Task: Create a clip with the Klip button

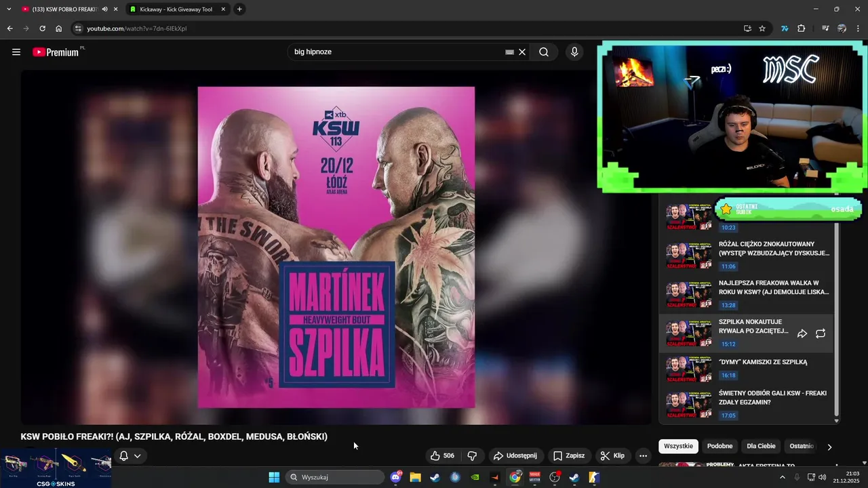Action: (x=613, y=455)
